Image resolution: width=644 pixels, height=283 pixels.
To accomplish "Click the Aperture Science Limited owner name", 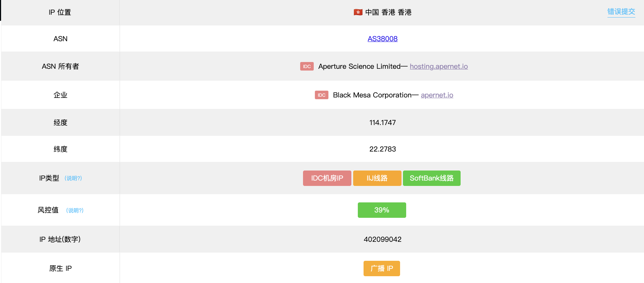I will tap(359, 67).
